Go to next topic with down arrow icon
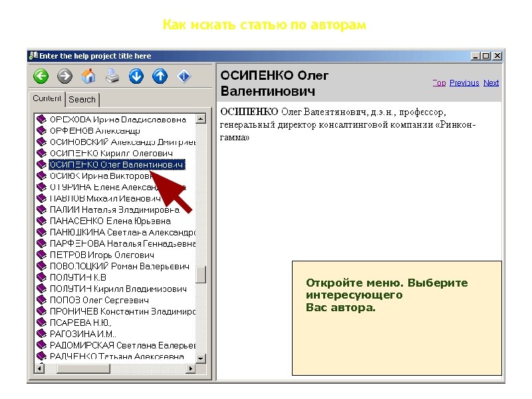 pos(136,76)
